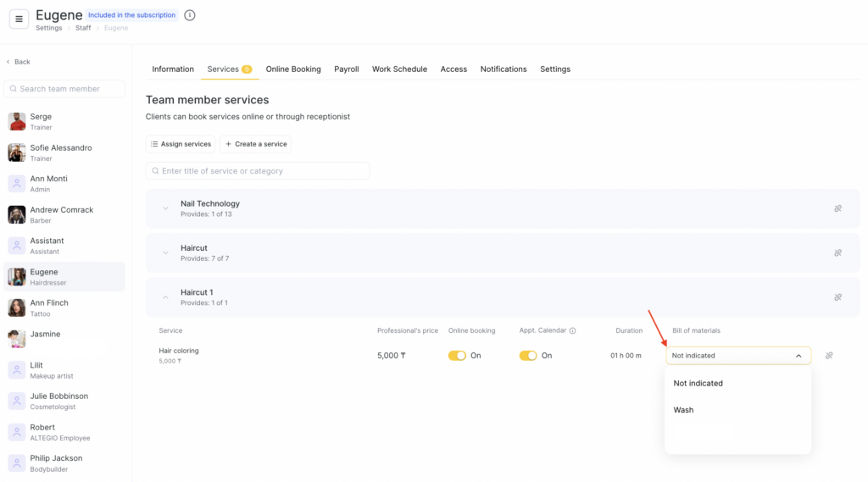
Task: Choose Wash from the dropdown list
Action: coord(684,410)
